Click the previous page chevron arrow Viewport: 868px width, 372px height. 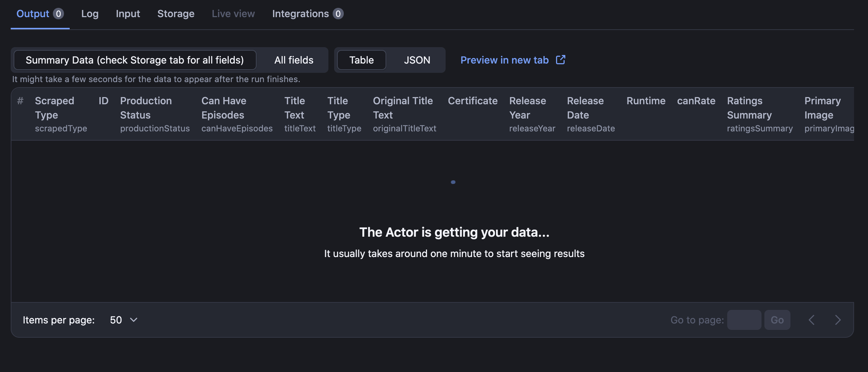pos(812,320)
